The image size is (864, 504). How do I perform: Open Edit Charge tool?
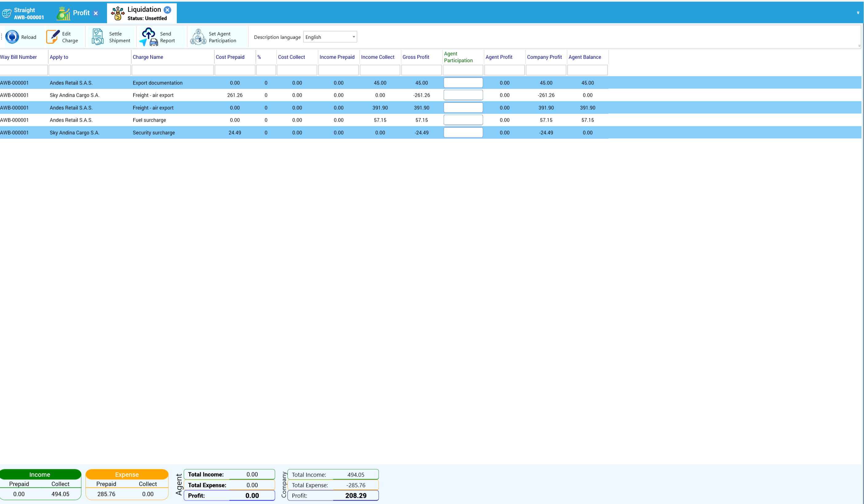click(62, 37)
